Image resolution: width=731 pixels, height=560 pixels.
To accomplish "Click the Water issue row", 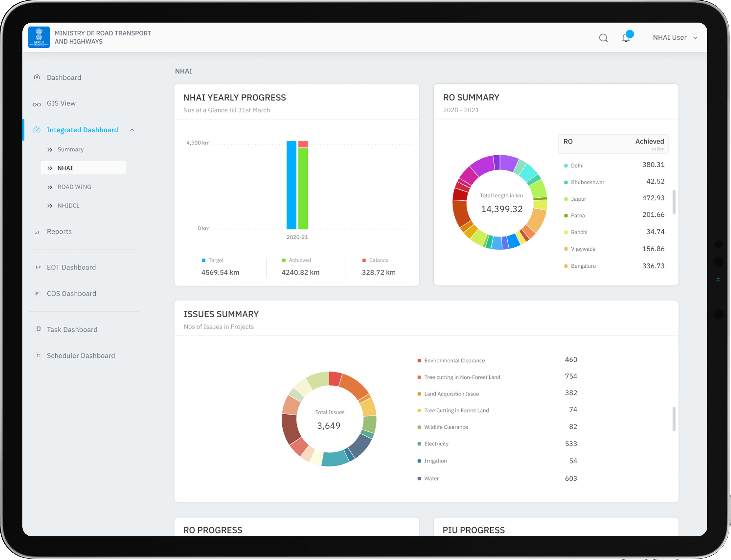I will [x=497, y=479].
